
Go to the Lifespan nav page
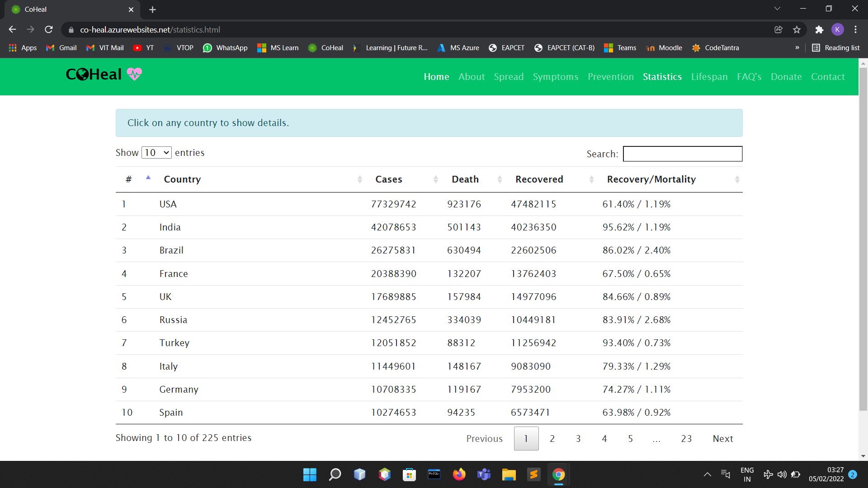pyautogui.click(x=709, y=77)
